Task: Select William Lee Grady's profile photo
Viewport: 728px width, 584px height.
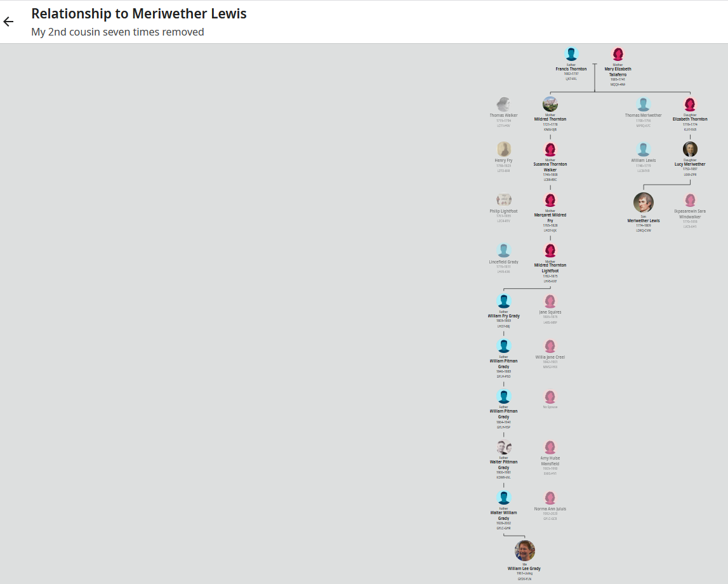Action: tap(525, 550)
